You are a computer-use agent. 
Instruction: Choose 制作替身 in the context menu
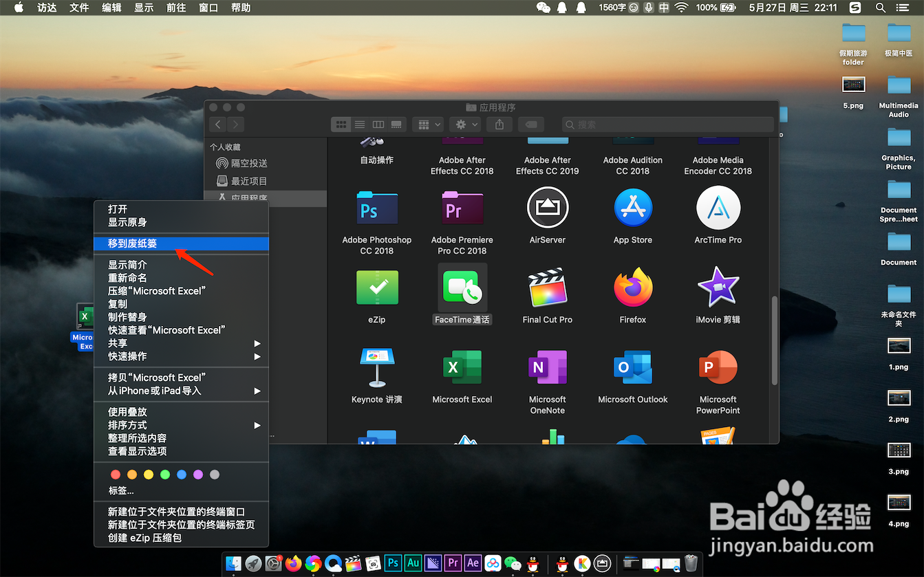click(181, 317)
